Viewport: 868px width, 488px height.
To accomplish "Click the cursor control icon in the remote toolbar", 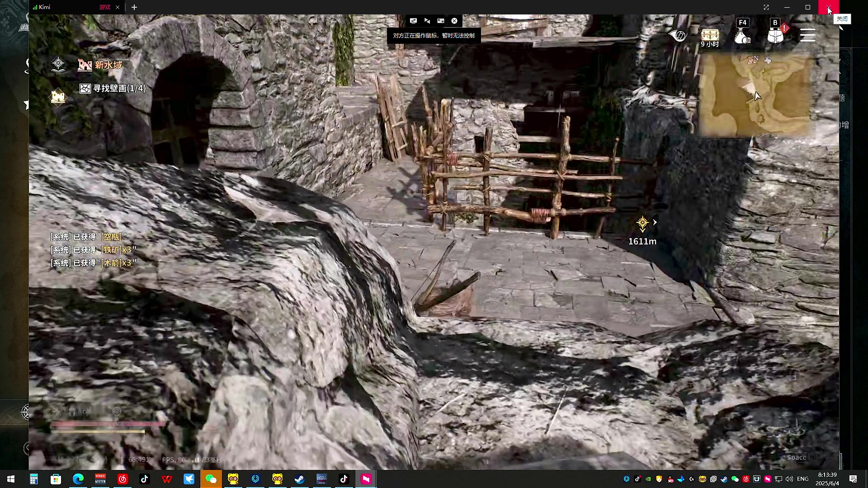I will 427,21.
